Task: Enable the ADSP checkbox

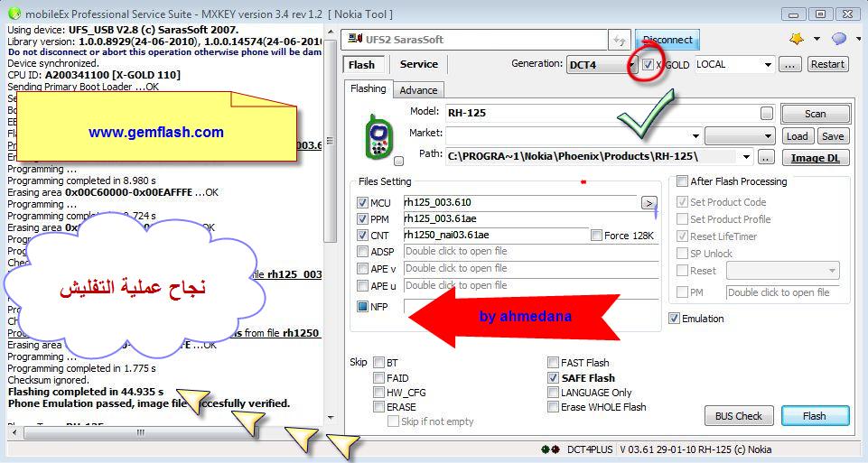Action: coord(362,252)
